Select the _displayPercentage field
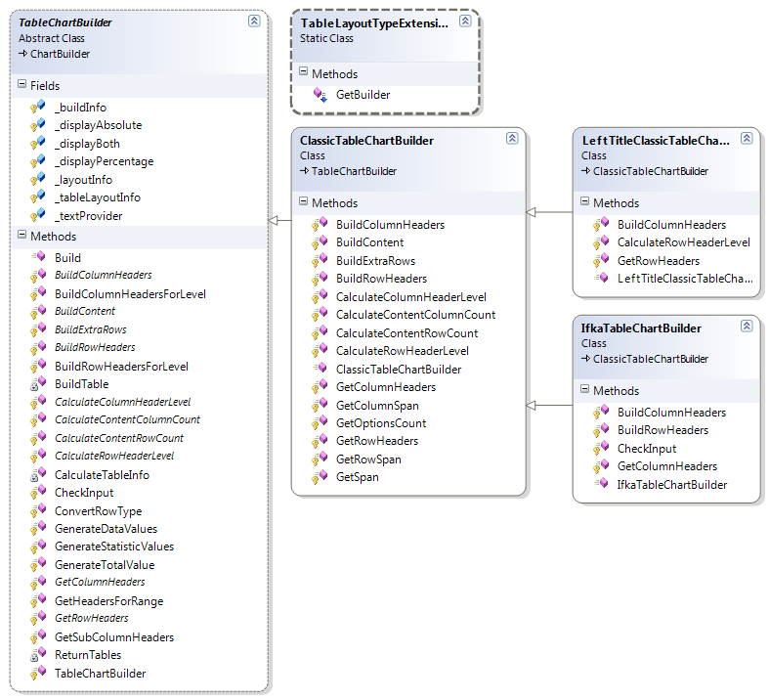The width and height of the screenshot is (769, 700). tap(104, 161)
